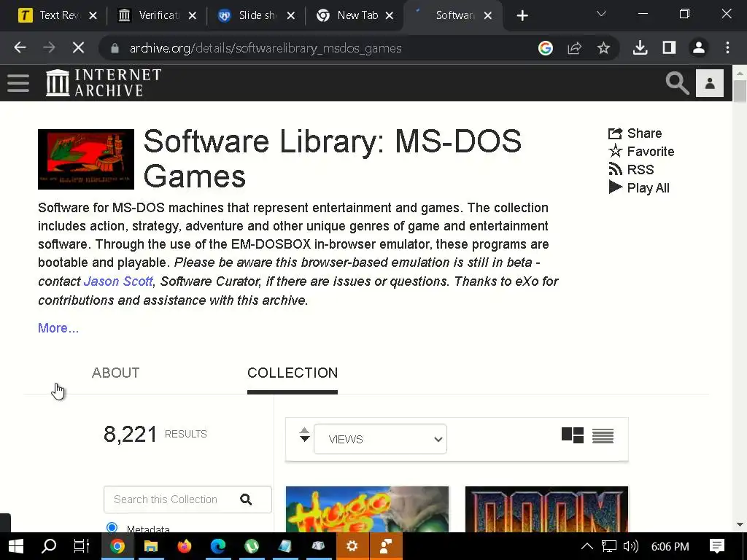Image resolution: width=747 pixels, height=560 pixels.
Task: Switch to list view icon
Action: point(603,435)
